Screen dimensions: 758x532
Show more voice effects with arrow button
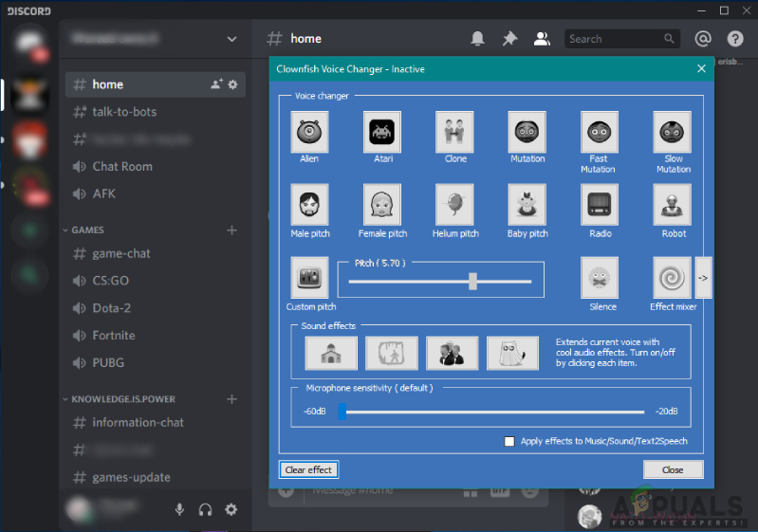pos(703,278)
